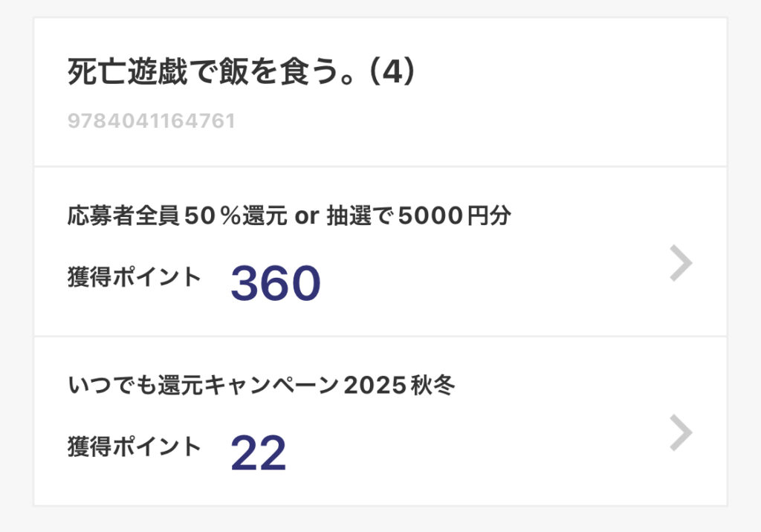Open the いつでも還元キャンペーン2025秋冬 title
This screenshot has width=761, height=532.
[260, 386]
